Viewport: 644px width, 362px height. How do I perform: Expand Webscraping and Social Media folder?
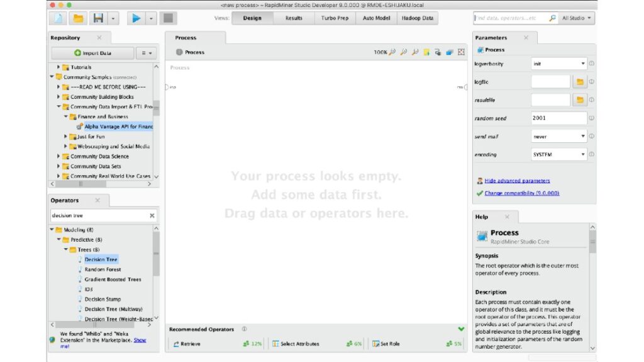point(65,146)
